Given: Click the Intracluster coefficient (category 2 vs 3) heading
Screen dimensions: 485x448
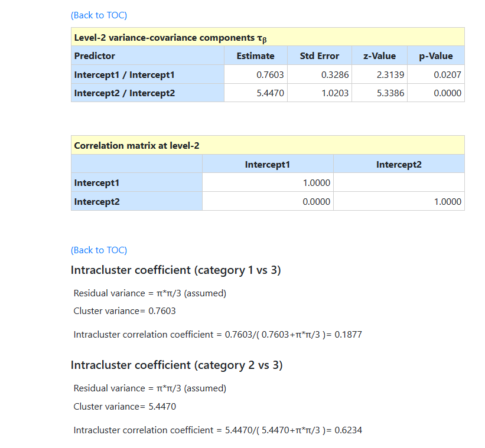Looking at the screenshot, I should 177,365.
